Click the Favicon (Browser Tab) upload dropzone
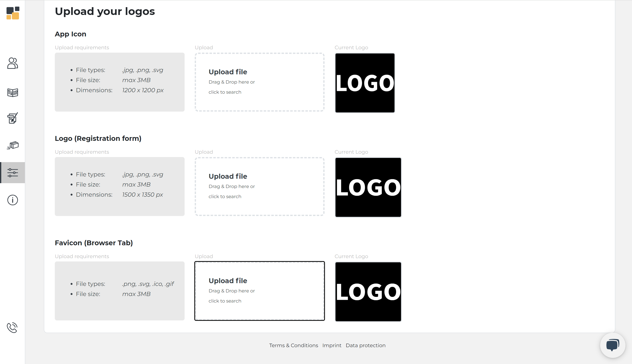The image size is (632, 364). (x=259, y=291)
